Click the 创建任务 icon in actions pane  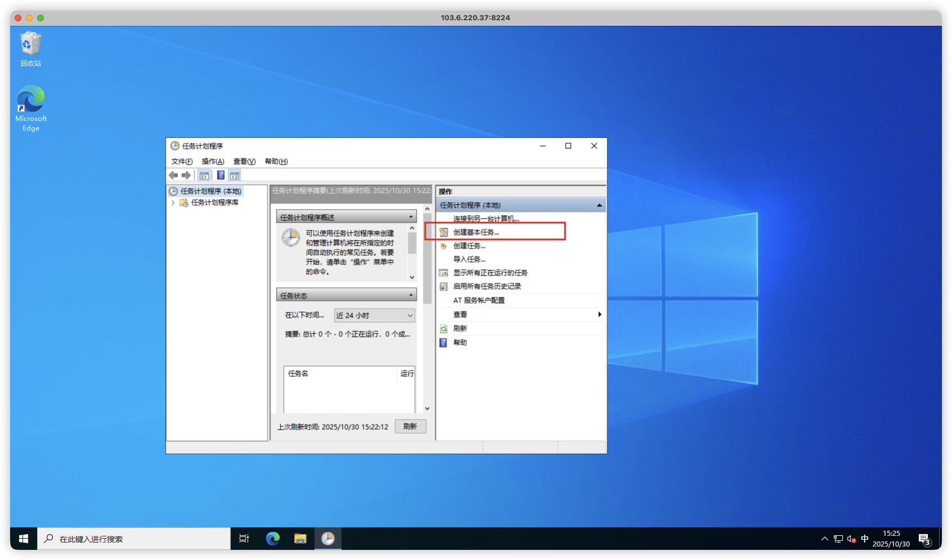pos(444,246)
